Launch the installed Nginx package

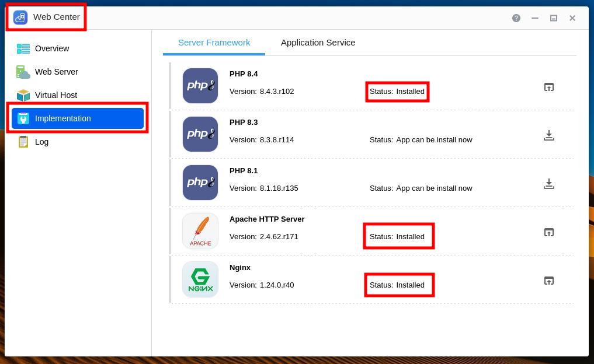(549, 280)
